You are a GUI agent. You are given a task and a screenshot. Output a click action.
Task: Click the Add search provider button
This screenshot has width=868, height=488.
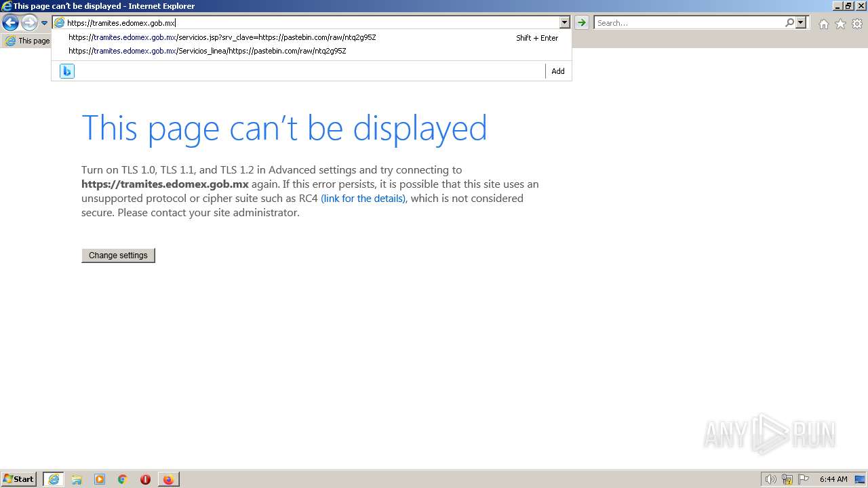coord(557,71)
